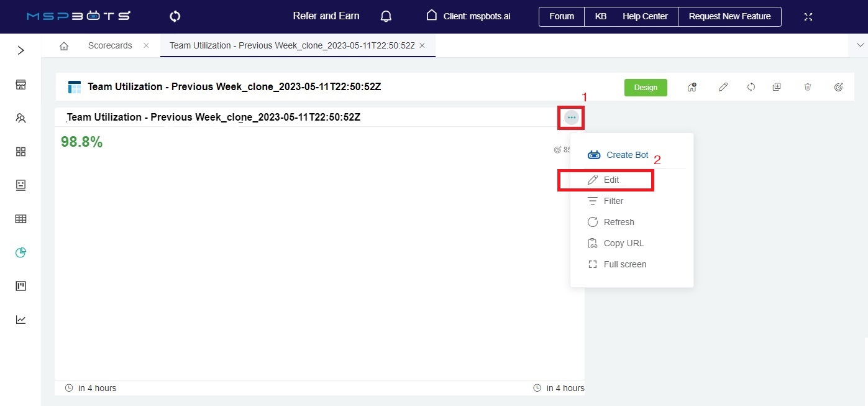The height and width of the screenshot is (406, 868).
Task: Open the notifications bell
Action: pyautogui.click(x=386, y=16)
